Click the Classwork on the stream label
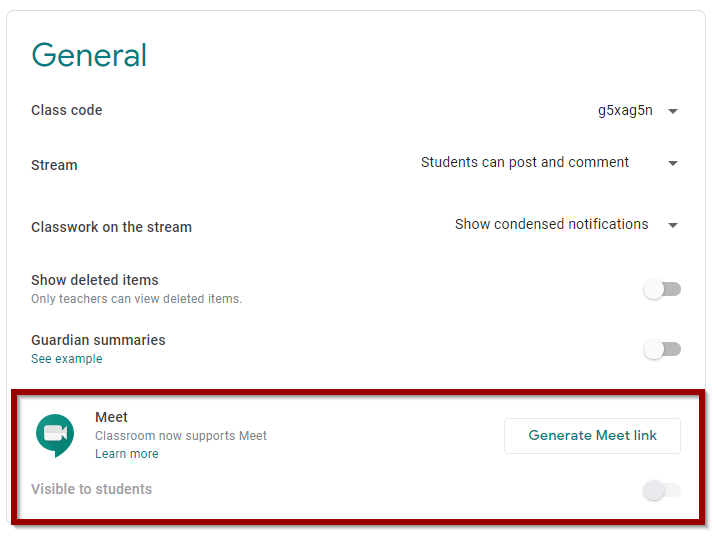 (x=111, y=227)
